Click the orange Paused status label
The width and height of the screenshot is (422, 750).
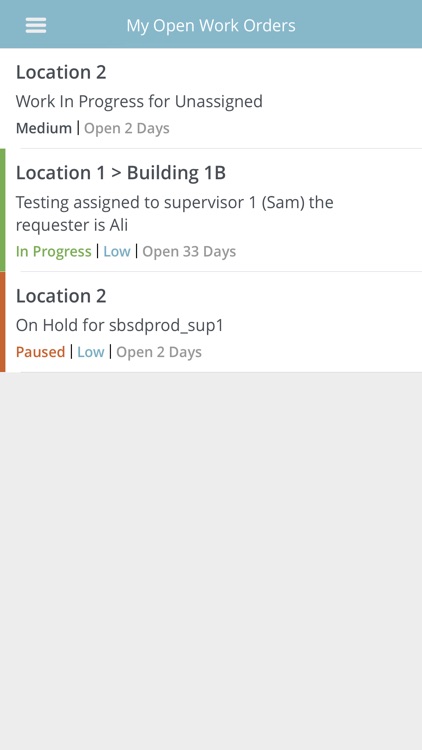tap(40, 352)
